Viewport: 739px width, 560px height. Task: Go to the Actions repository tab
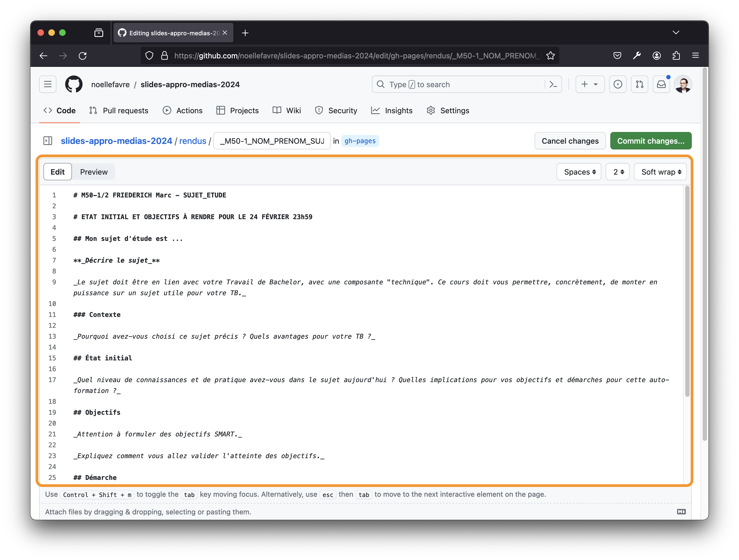[182, 111]
